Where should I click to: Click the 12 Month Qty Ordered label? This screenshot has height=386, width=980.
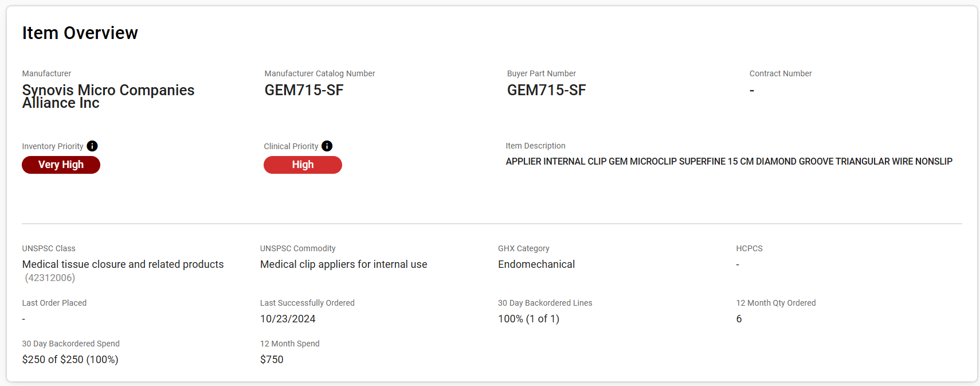click(x=775, y=303)
